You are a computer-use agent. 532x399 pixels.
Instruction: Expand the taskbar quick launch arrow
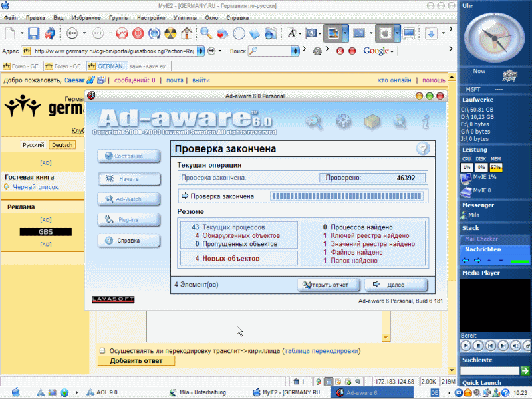(77, 392)
